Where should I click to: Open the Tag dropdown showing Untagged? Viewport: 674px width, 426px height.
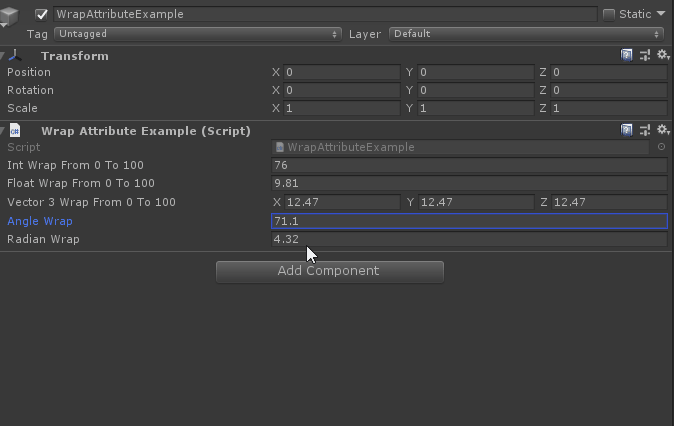(197, 34)
